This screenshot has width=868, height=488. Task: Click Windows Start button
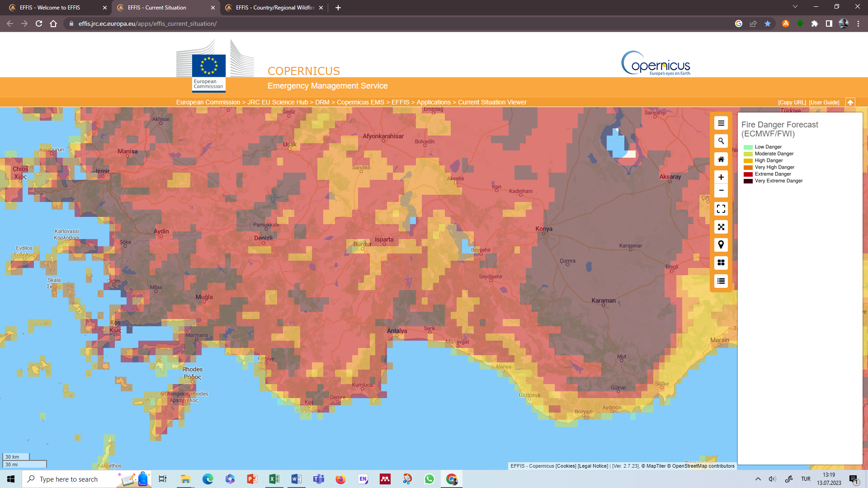tap(11, 479)
